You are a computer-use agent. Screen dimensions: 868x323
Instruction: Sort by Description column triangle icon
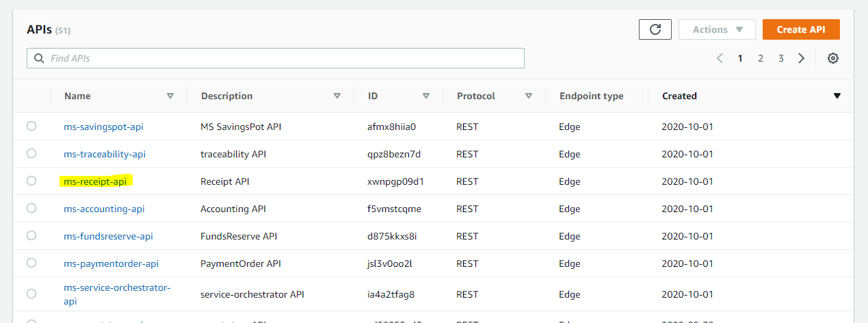337,96
